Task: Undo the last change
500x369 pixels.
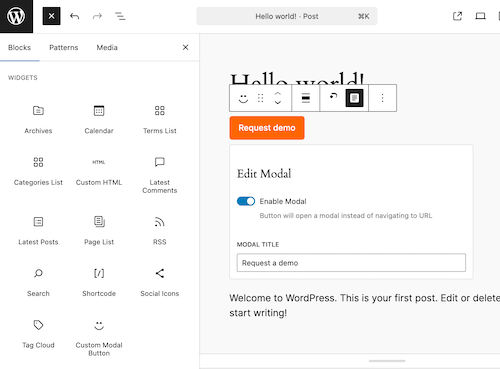Action: coord(74,16)
